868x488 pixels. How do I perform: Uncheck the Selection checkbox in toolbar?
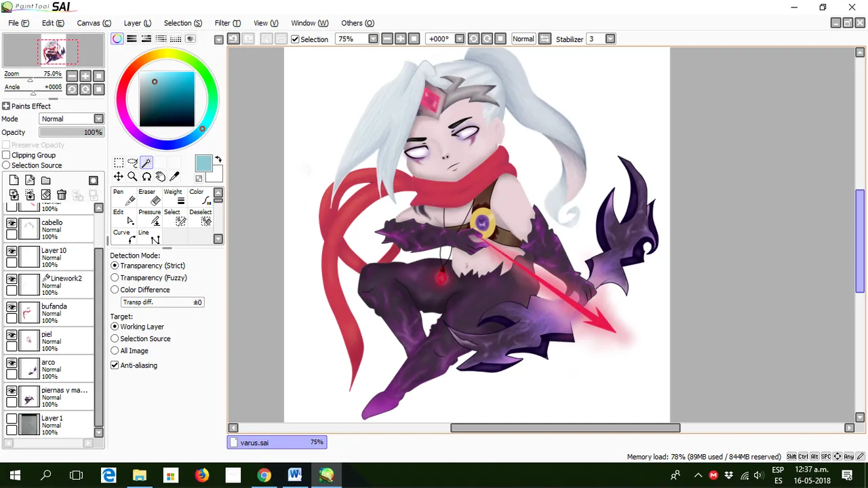click(295, 39)
